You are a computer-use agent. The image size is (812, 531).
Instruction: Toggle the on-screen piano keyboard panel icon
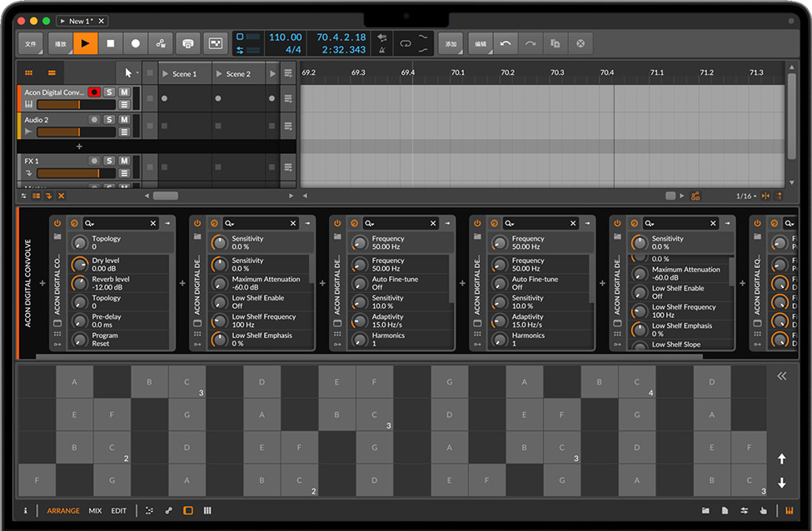(788, 510)
